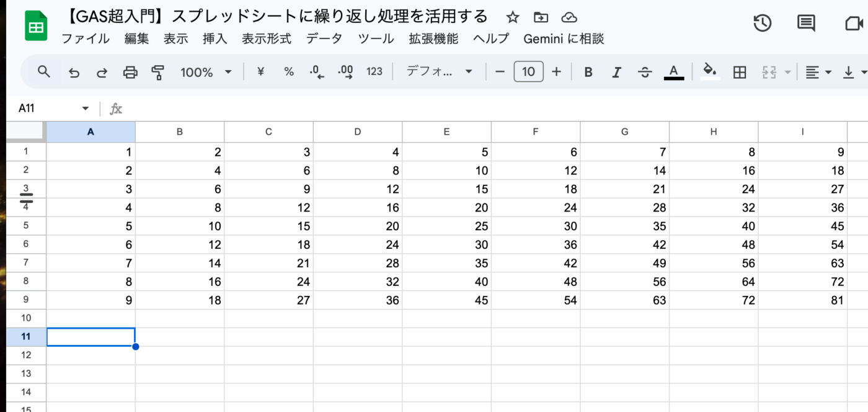The image size is (868, 412).
Task: Click the borders grid icon
Action: point(739,72)
